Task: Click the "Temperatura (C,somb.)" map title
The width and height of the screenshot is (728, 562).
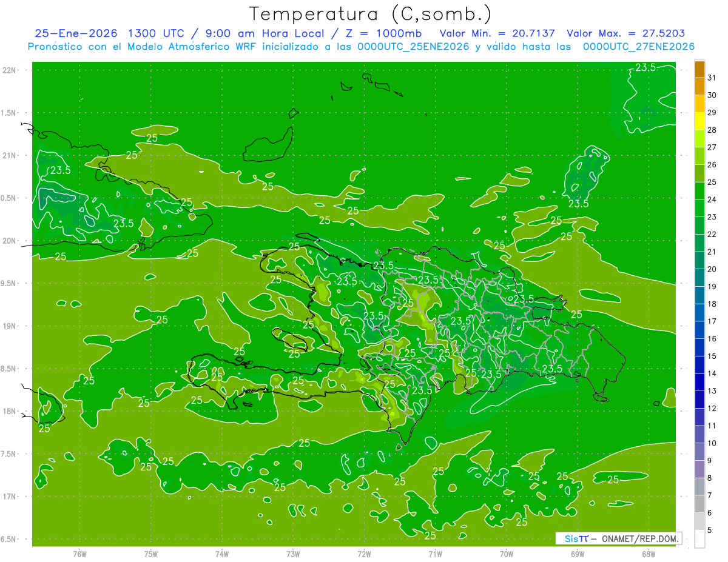Action: [371, 14]
